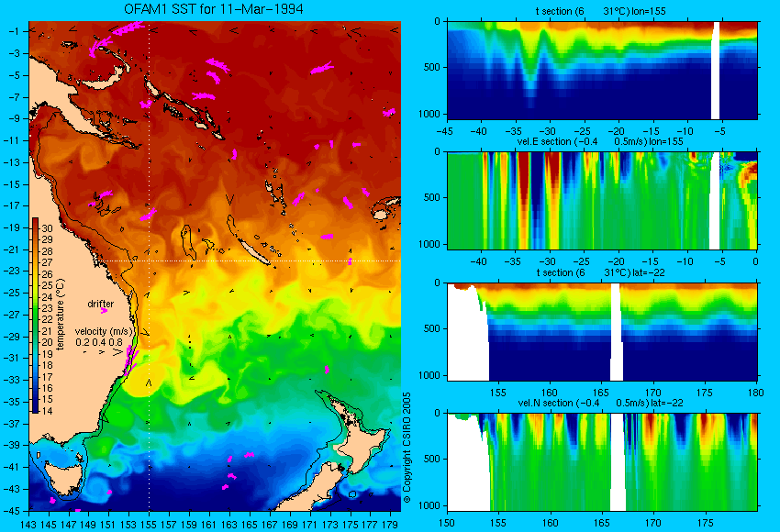The width and height of the screenshot is (780, 532).
Task: Click the '0.2 0.4 0.8' velocity scale values
Action: coord(99,342)
